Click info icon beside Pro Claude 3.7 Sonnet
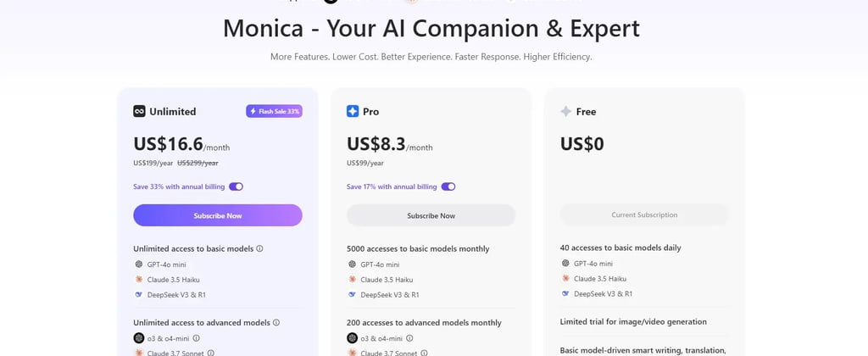 tap(424, 353)
